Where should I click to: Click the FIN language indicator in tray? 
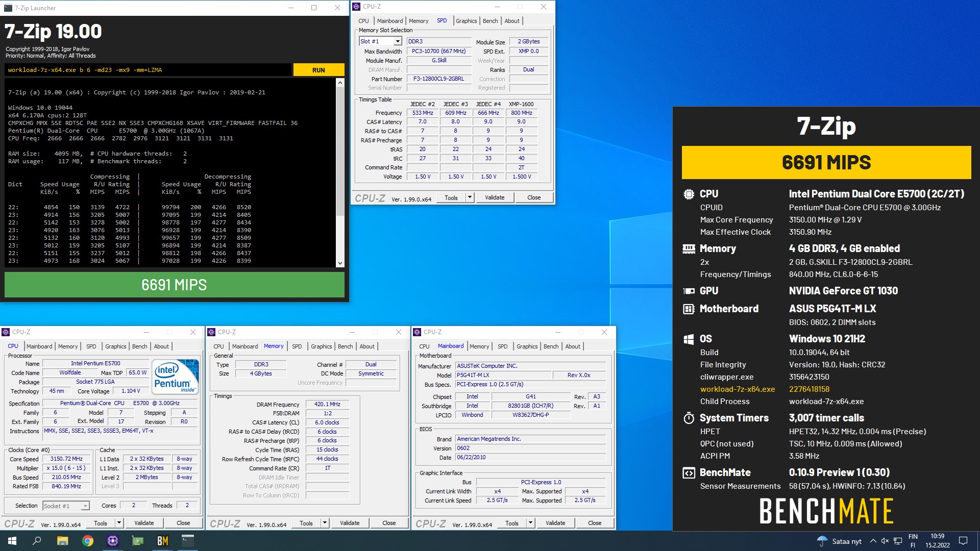coord(913,537)
